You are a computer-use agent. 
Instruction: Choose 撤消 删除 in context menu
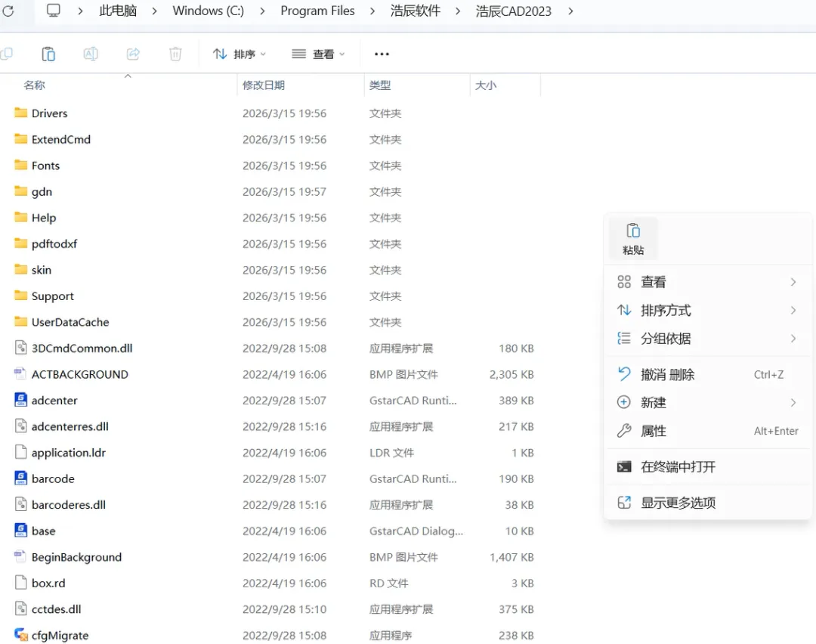coord(707,374)
